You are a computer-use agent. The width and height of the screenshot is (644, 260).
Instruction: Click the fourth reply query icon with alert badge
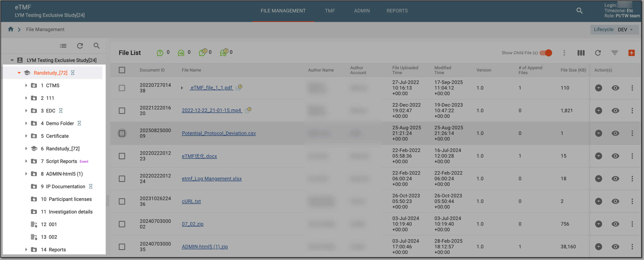click(224, 52)
